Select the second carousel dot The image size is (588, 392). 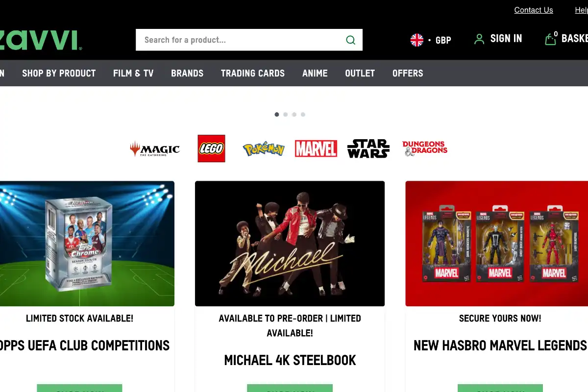click(286, 115)
